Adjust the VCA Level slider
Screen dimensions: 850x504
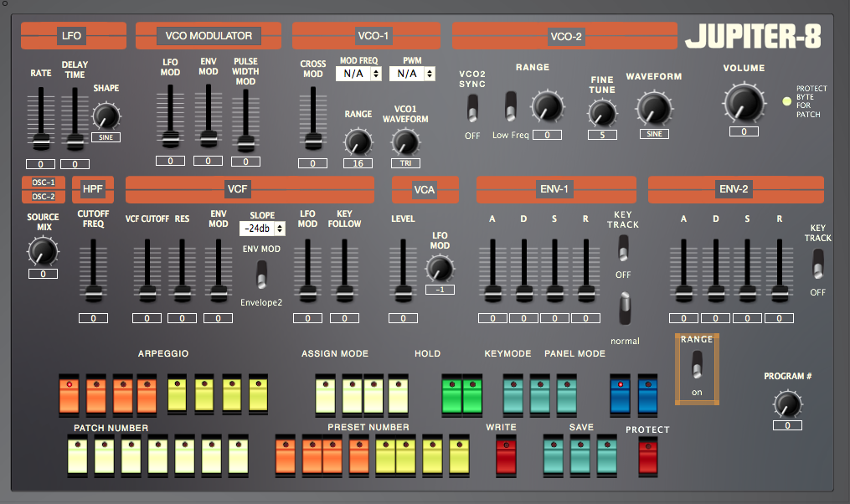coord(403,293)
